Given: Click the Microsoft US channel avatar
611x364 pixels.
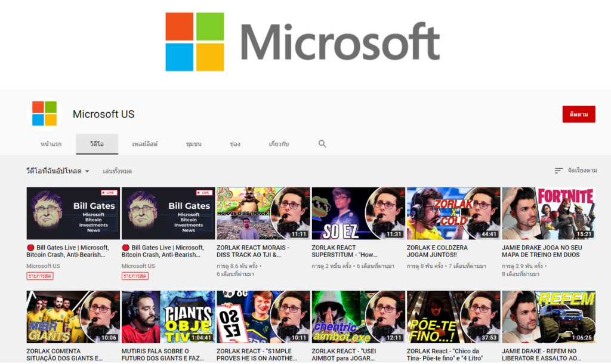Looking at the screenshot, I should [44, 114].
